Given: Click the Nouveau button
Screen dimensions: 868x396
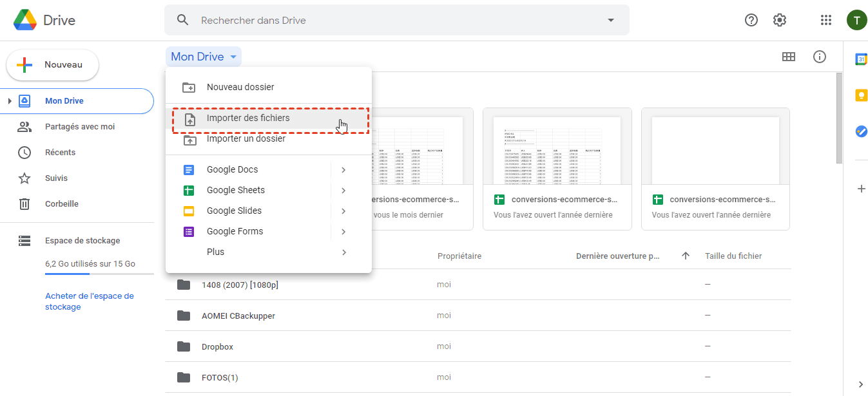Looking at the screenshot, I should [53, 65].
